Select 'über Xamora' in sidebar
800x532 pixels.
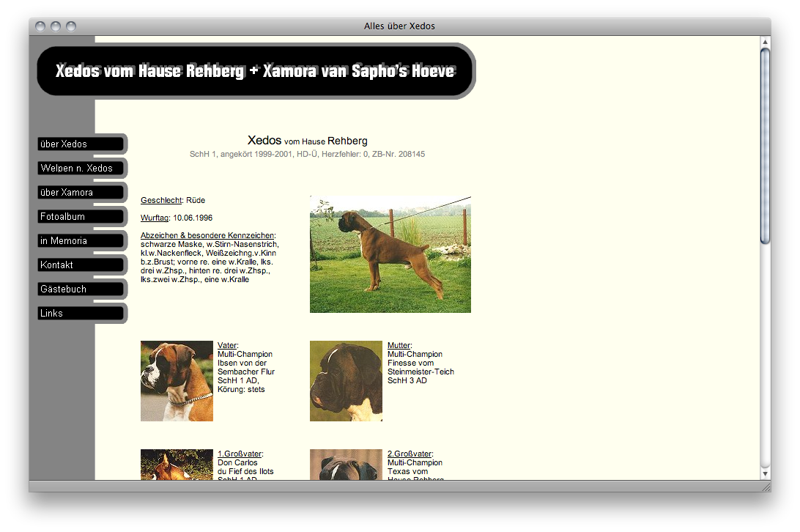[81, 193]
